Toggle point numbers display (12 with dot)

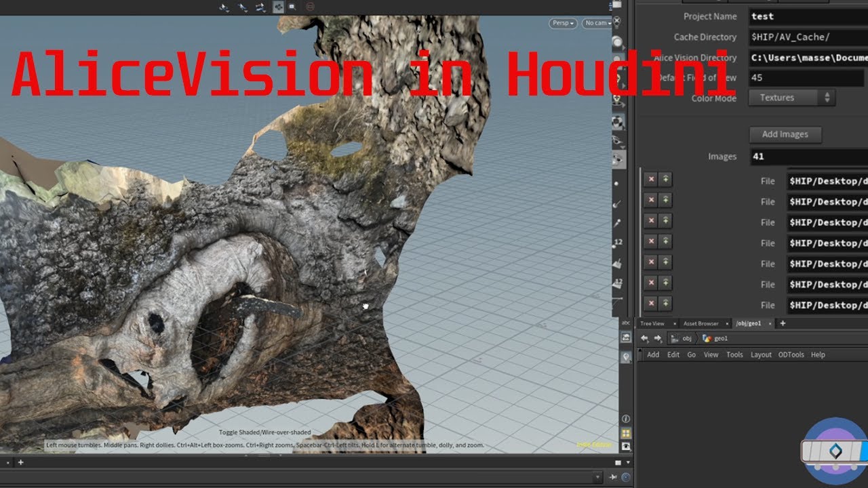click(x=618, y=243)
